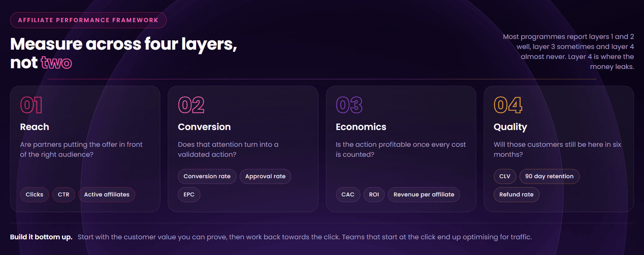Click the 'Most programmes report layers' paragraph

(x=568, y=51)
